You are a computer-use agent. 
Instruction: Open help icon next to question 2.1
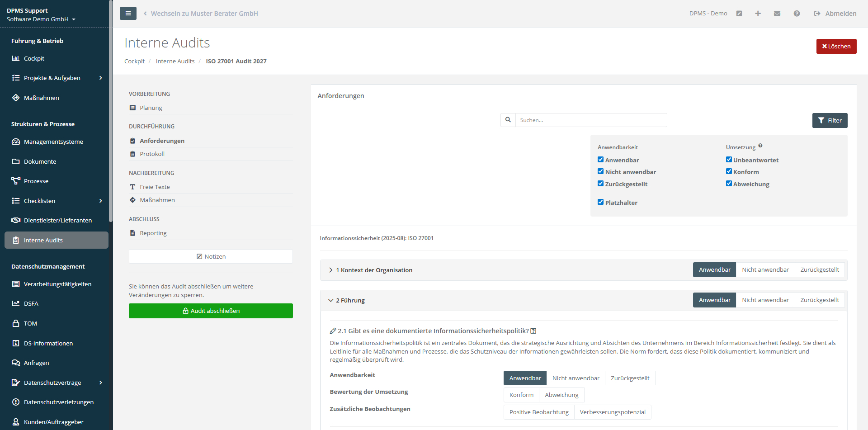(x=533, y=331)
